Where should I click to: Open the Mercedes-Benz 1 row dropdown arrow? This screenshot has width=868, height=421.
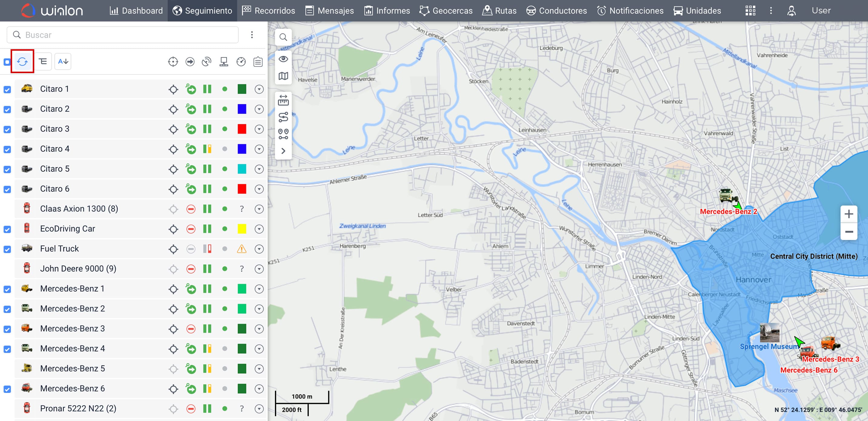259,289
